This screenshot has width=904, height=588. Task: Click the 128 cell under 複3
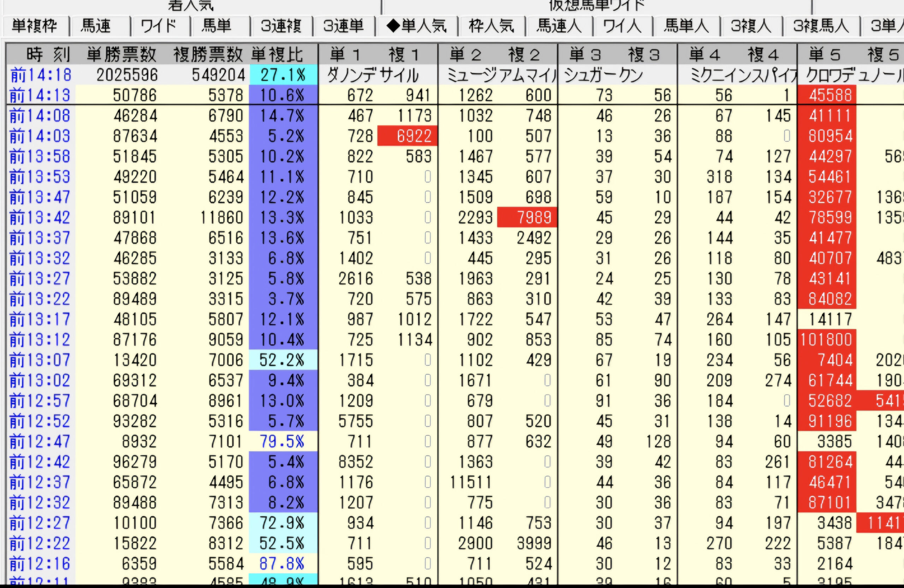(x=659, y=442)
